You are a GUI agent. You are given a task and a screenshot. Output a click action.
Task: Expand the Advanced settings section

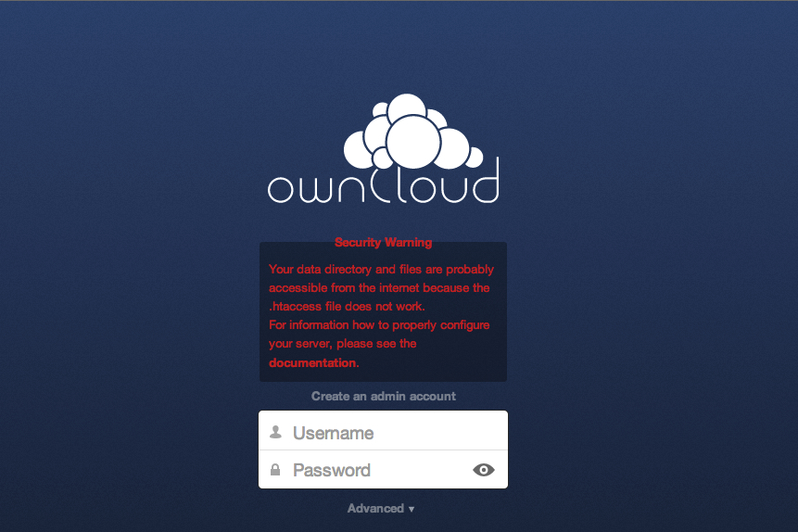[x=376, y=509]
